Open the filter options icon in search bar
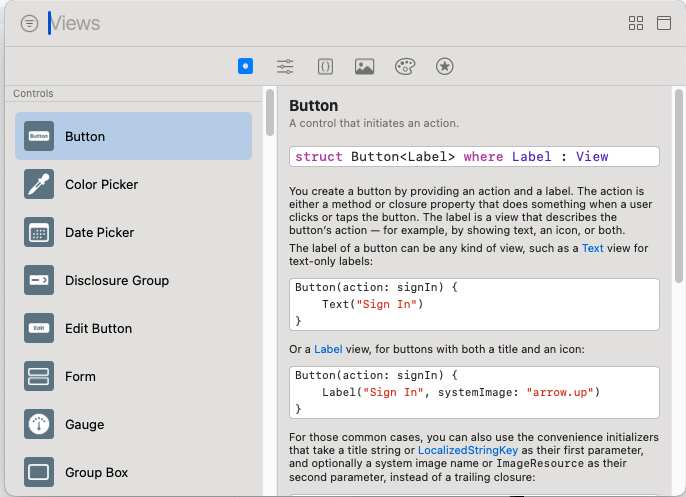Viewport: 686px width, 497px height. [29, 23]
